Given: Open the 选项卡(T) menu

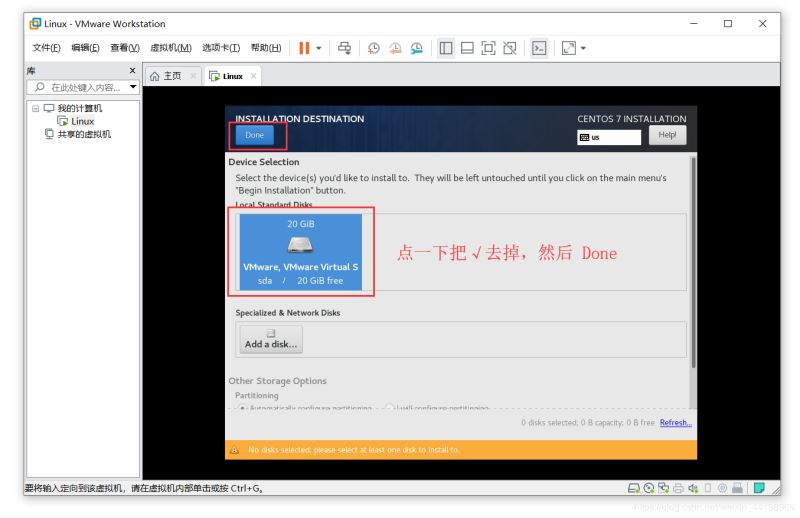Looking at the screenshot, I should tap(221, 47).
